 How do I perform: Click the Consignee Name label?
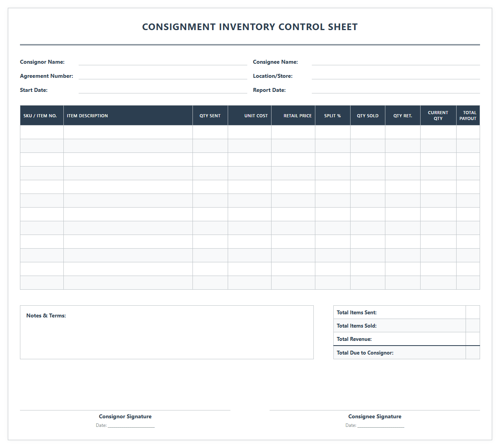coord(275,62)
